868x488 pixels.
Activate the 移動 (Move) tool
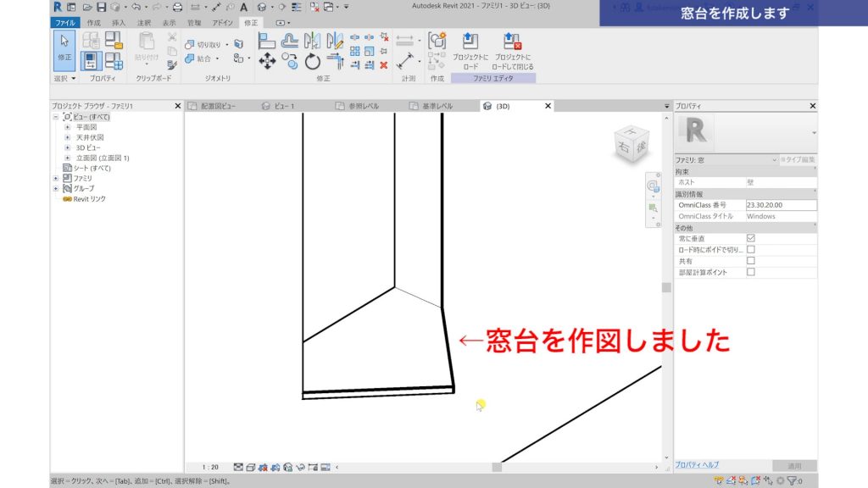(267, 62)
